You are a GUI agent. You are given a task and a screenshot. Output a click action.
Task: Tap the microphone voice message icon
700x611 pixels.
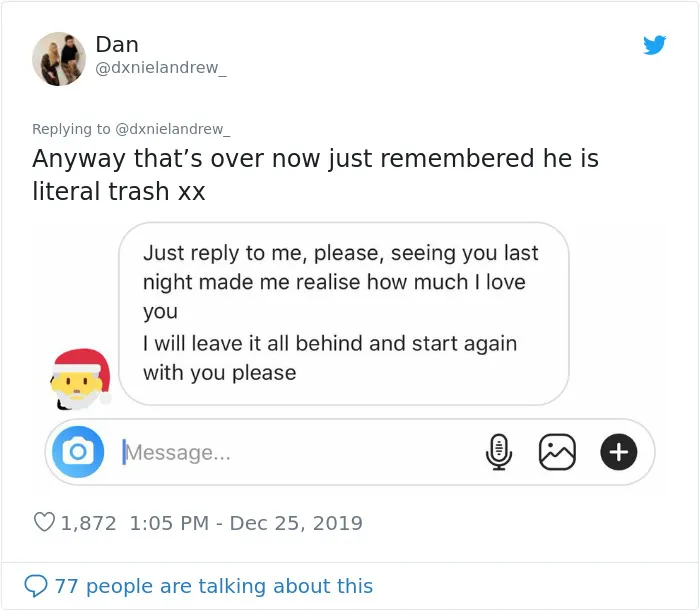click(499, 452)
